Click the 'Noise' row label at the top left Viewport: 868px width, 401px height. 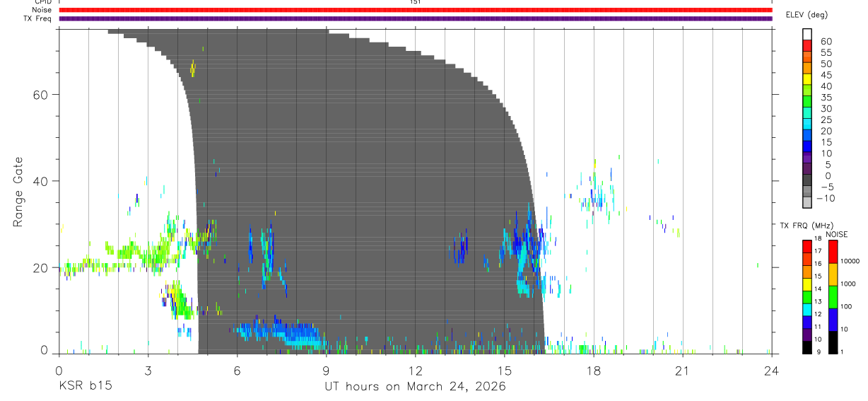tap(42, 10)
